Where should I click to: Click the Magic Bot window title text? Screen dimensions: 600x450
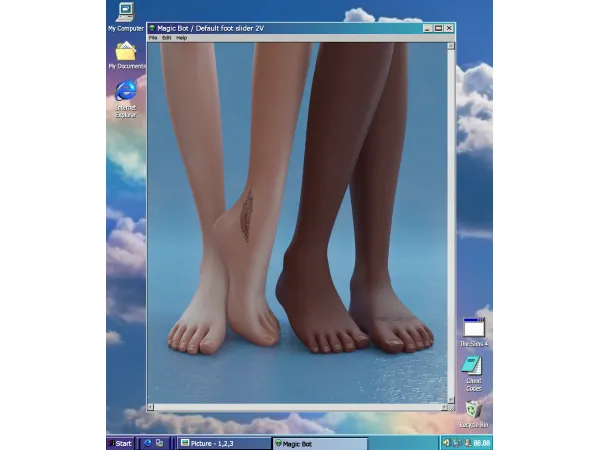point(210,28)
